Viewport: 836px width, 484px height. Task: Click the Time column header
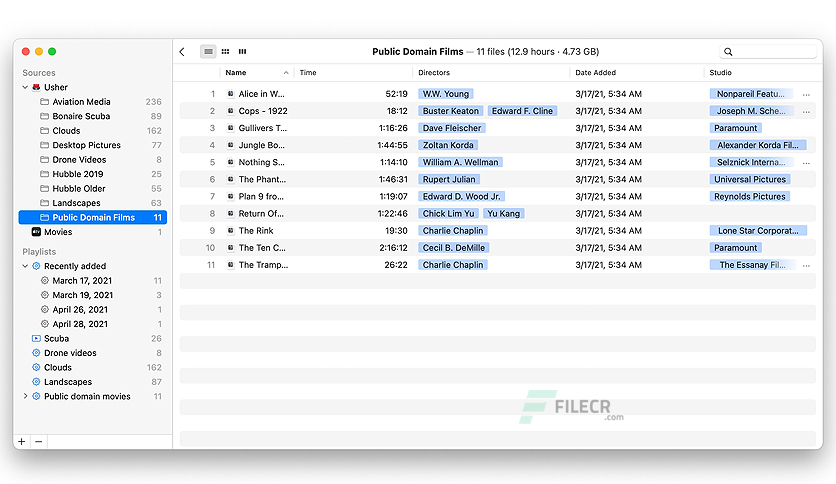[x=352, y=72]
